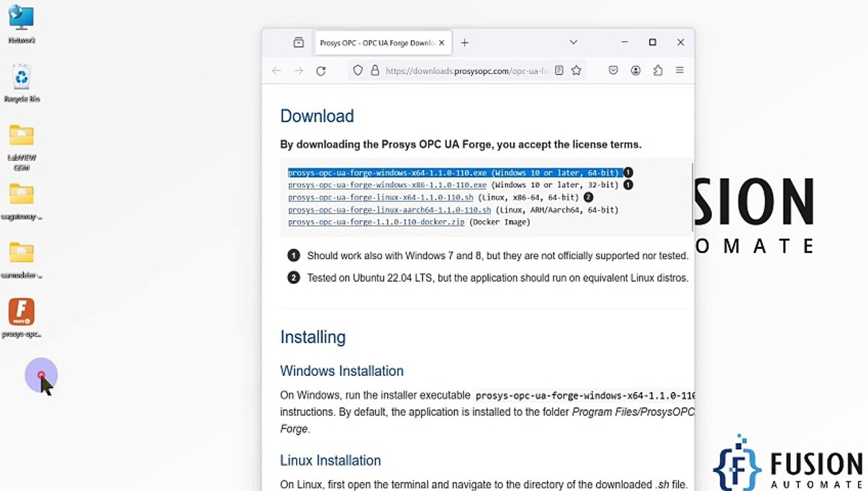
Task: Click the Ubuntu 22.04 LTS footnote text
Action: click(x=497, y=278)
